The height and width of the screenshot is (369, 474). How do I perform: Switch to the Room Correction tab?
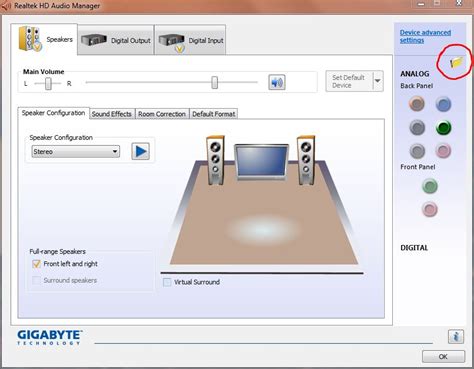click(162, 114)
